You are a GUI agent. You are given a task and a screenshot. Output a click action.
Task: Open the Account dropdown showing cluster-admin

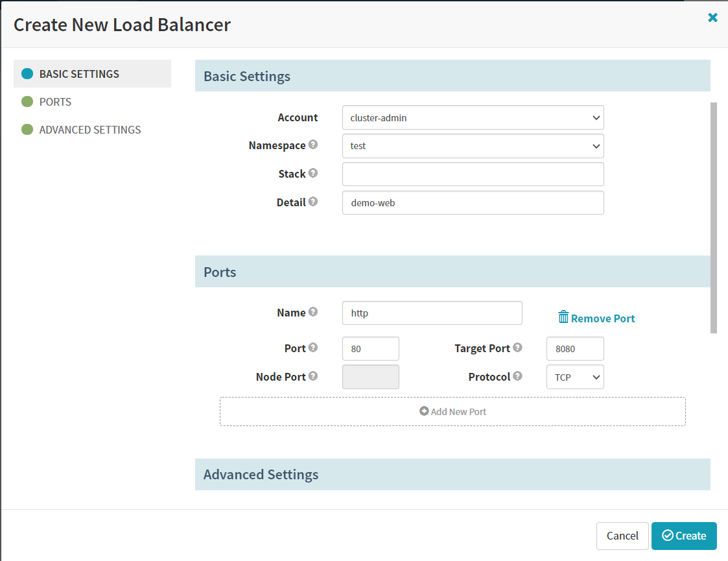tap(473, 117)
